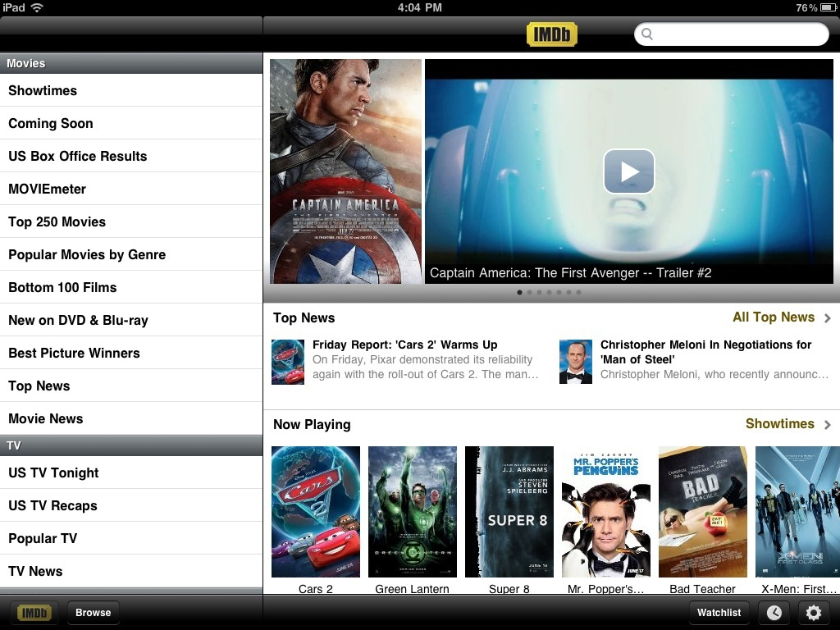The image size is (840, 630).
Task: Open US TV Tonight
Action: pos(131,472)
